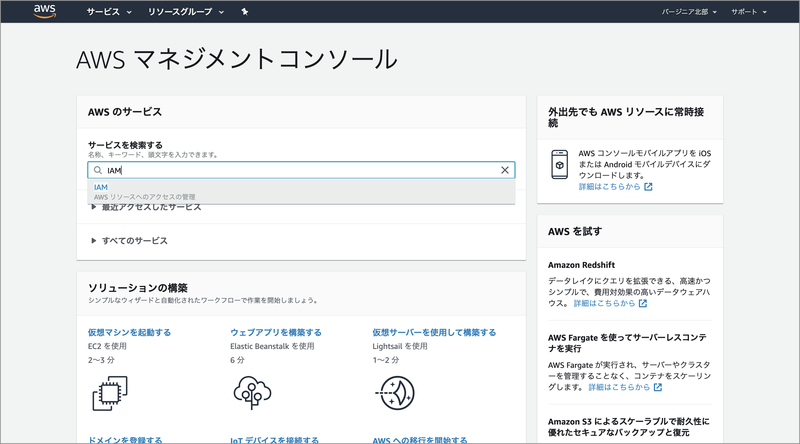The image size is (800, 444).
Task: Click the magnifier icon in service search
Action: point(97,170)
